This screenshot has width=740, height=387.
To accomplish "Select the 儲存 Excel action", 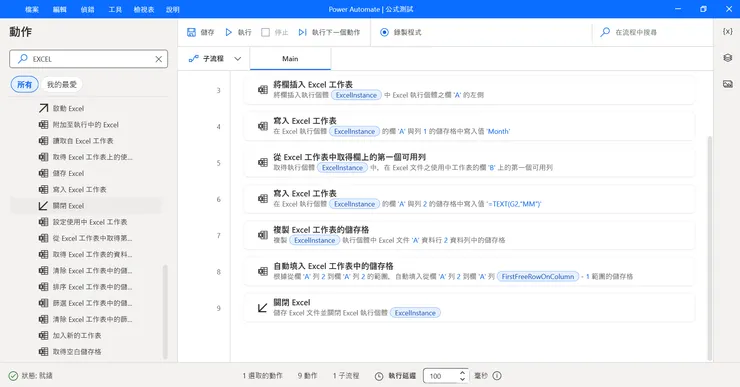I will tap(85, 173).
